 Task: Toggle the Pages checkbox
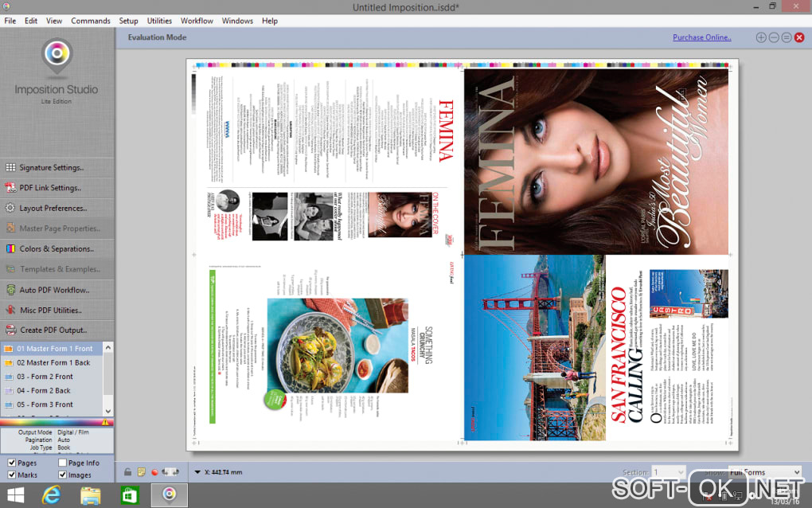pos(11,463)
